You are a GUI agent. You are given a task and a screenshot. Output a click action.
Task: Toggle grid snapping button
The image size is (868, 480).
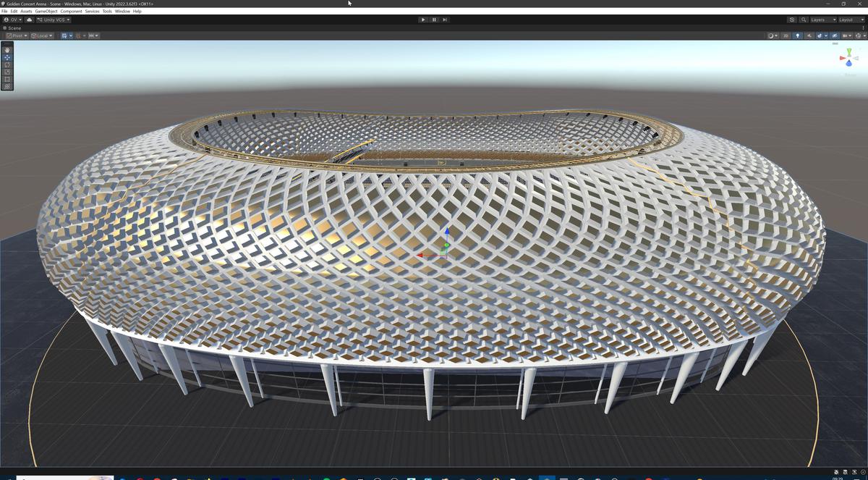coord(77,35)
